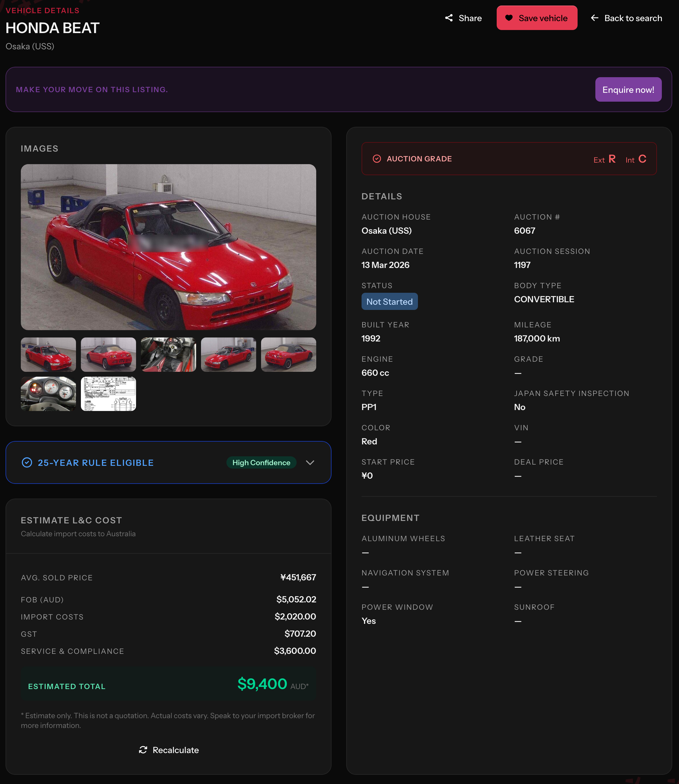Select the fourth side-view thumbnail
The image size is (679, 784).
tap(229, 355)
